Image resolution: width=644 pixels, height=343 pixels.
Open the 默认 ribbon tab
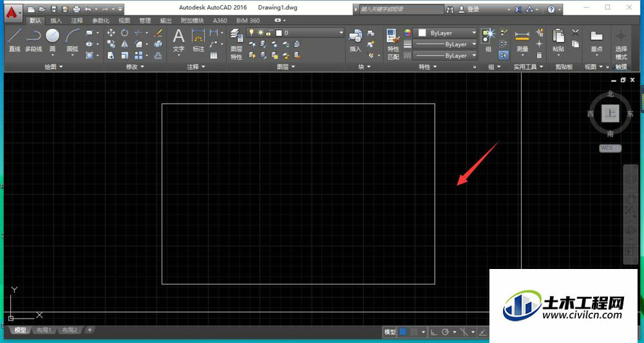tap(35, 21)
